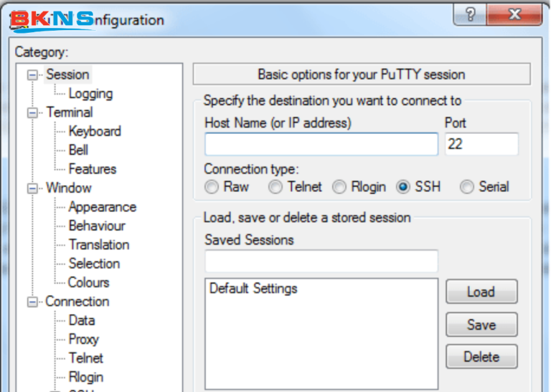
Task: Open the Logging settings category
Action: point(90,93)
